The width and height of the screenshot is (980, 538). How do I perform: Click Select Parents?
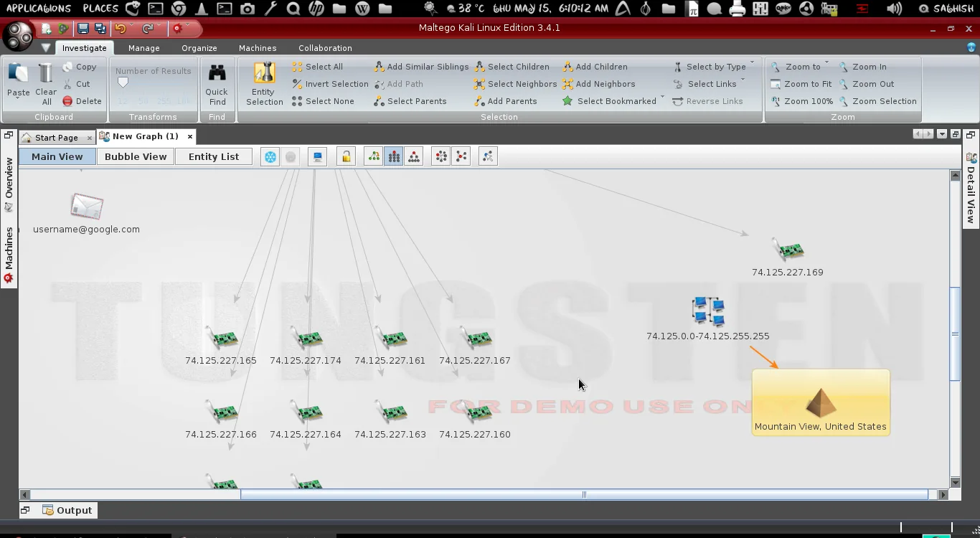410,101
